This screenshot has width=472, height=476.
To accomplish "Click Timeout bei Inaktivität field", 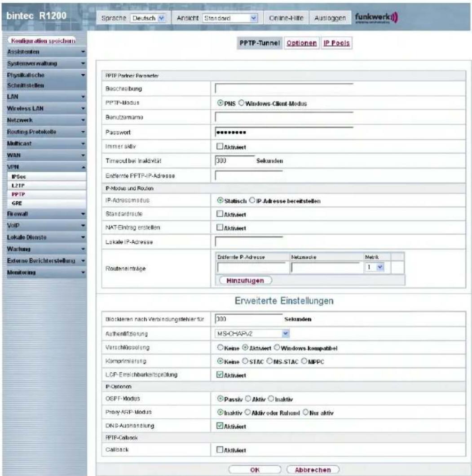I will click(x=235, y=160).
